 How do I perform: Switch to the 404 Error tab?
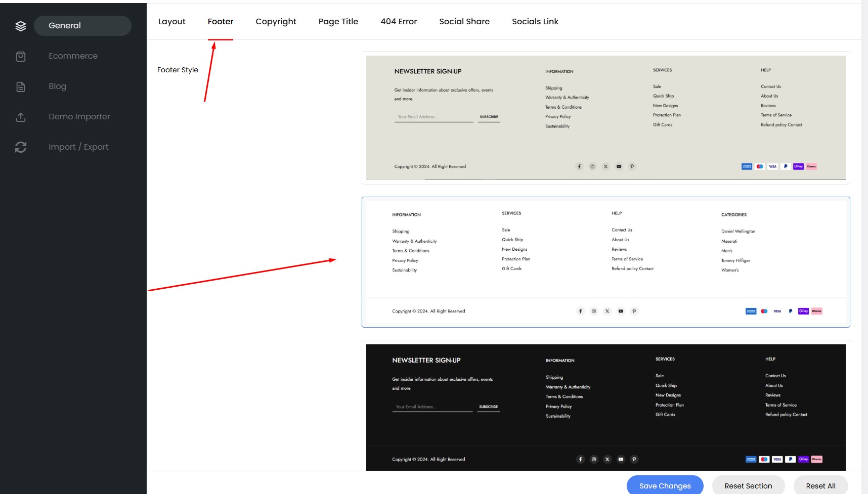coord(399,22)
